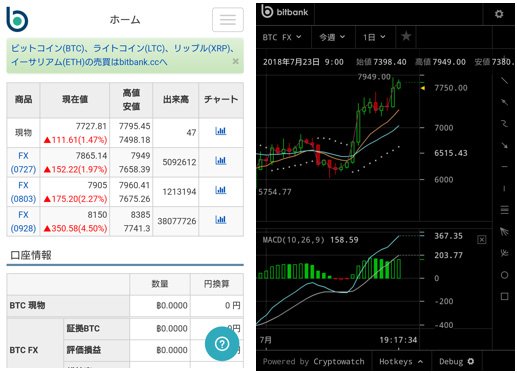This screenshot has width=517, height=373.
Task: Click the 6515.43 price axis label
Action: click(x=451, y=153)
